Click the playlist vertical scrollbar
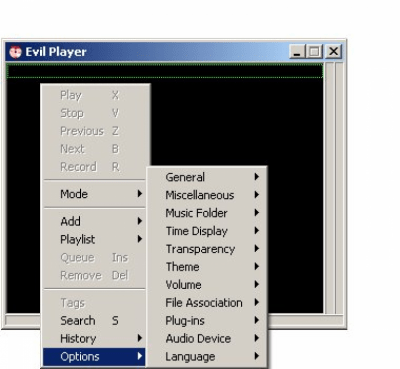Image resolution: width=400 pixels, height=369 pixels. 330,188
